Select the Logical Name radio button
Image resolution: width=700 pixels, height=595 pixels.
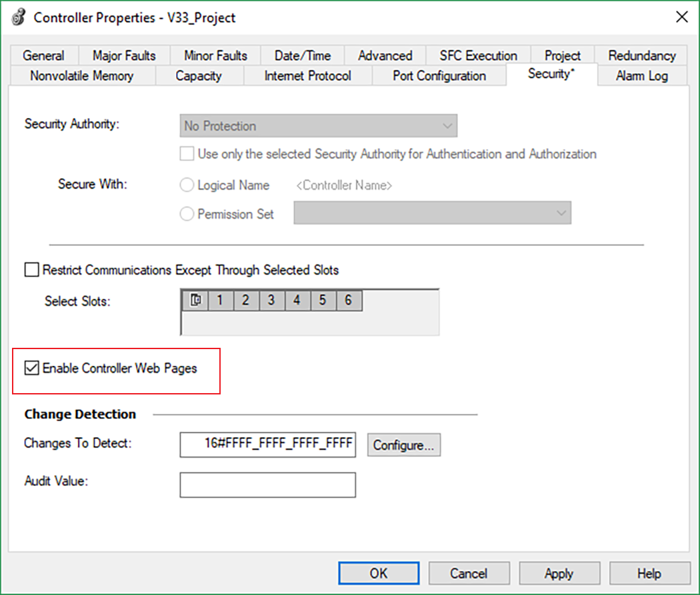click(x=187, y=185)
